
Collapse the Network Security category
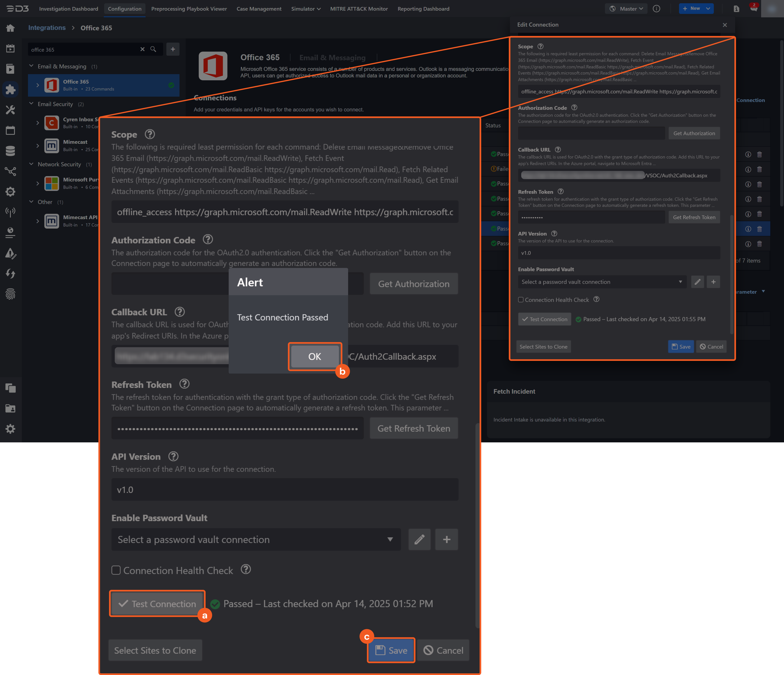[31, 164]
